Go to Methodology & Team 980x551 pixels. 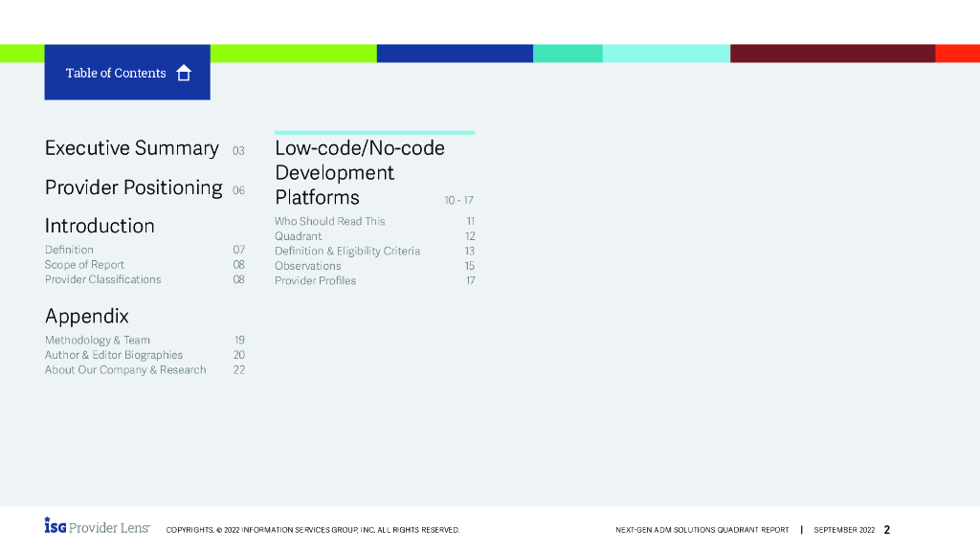97,341
